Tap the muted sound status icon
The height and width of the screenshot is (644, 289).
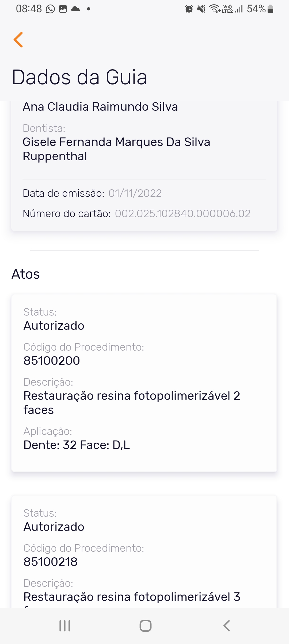(x=201, y=9)
